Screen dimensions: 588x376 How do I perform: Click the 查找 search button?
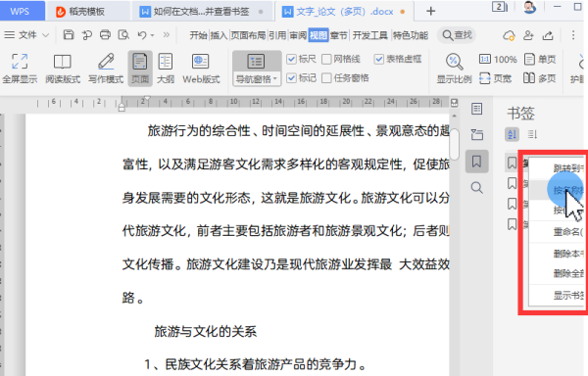coord(457,35)
